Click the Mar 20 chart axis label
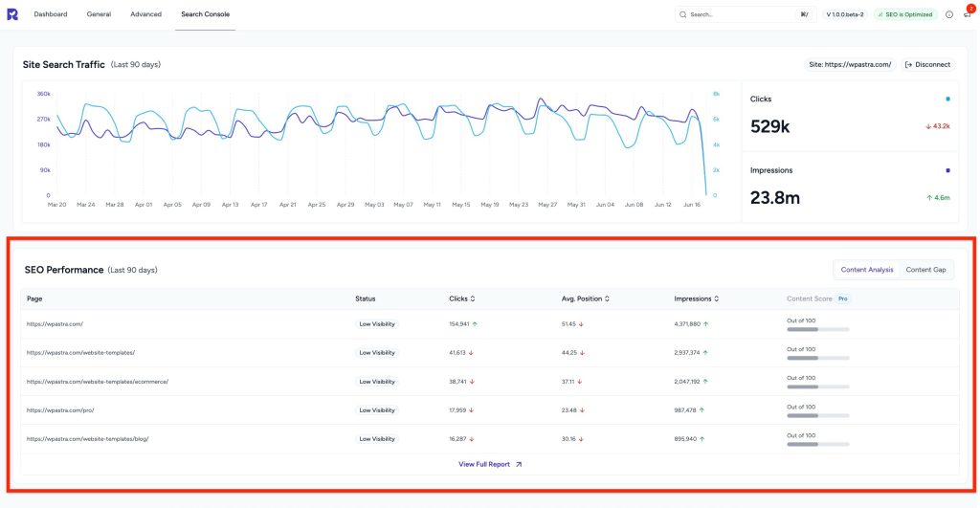Viewport: 980px width, 508px height. [56, 205]
